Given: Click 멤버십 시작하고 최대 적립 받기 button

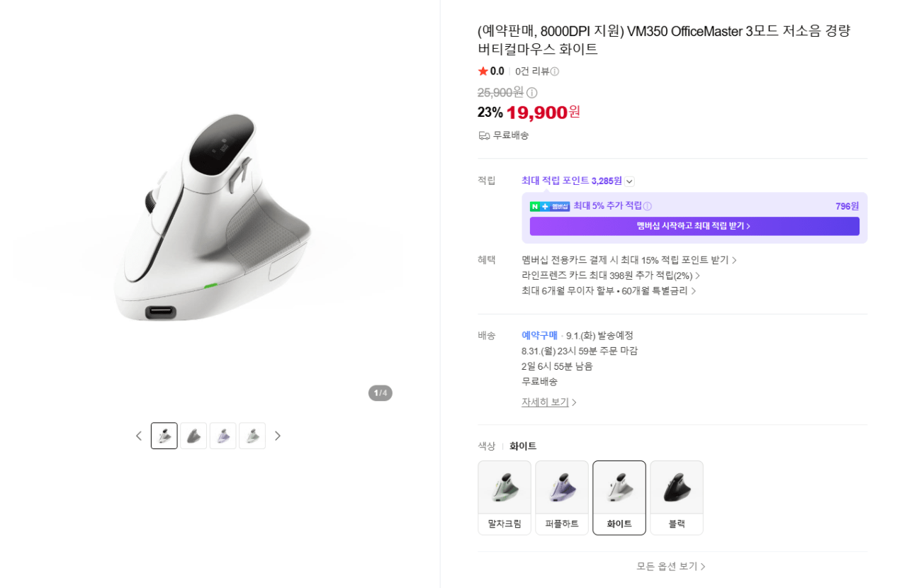Looking at the screenshot, I should [694, 226].
